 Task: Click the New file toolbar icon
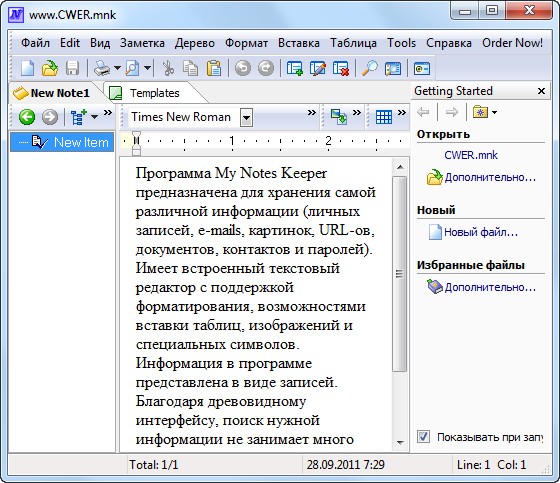tap(27, 68)
